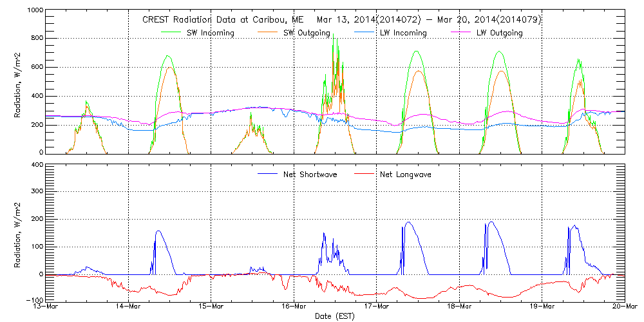Click the 14-Mar SW Incoming peak near 680
Image resolution: width=644 pixels, height=322 pixels.
(x=167, y=56)
